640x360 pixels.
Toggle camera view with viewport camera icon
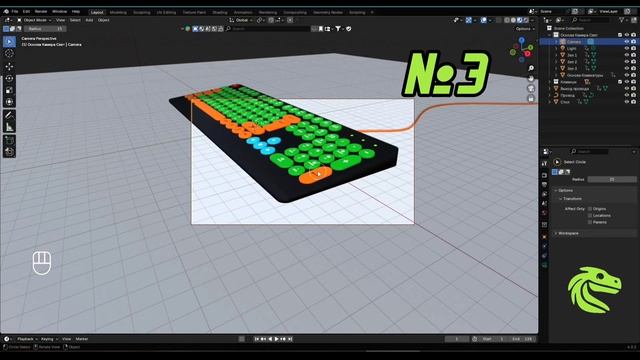(x=531, y=89)
